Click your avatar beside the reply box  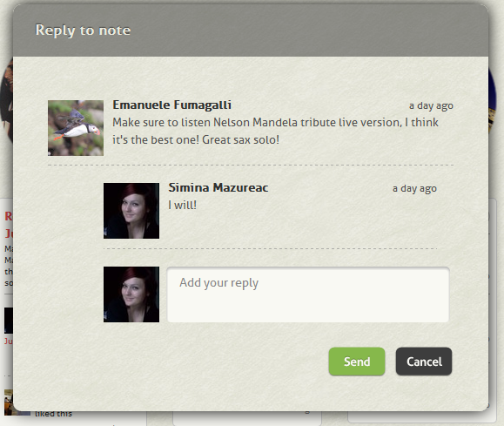tap(131, 294)
